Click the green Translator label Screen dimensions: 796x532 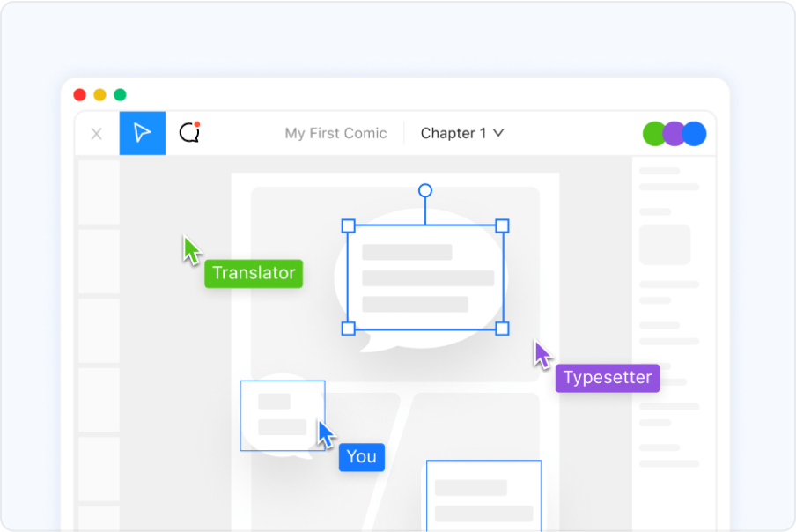point(254,273)
